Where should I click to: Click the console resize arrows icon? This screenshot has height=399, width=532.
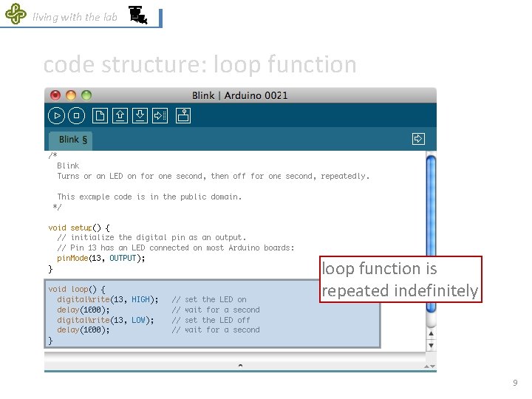coord(429,366)
